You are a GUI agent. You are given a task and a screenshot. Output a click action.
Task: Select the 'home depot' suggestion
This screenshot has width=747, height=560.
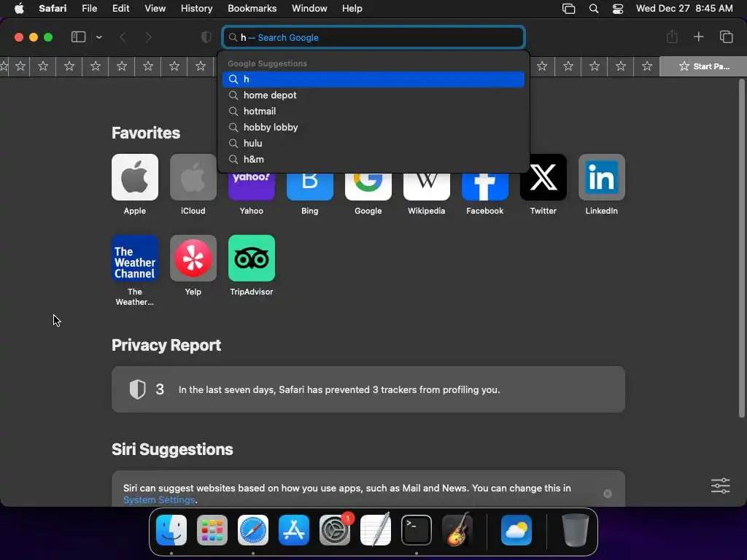click(373, 96)
